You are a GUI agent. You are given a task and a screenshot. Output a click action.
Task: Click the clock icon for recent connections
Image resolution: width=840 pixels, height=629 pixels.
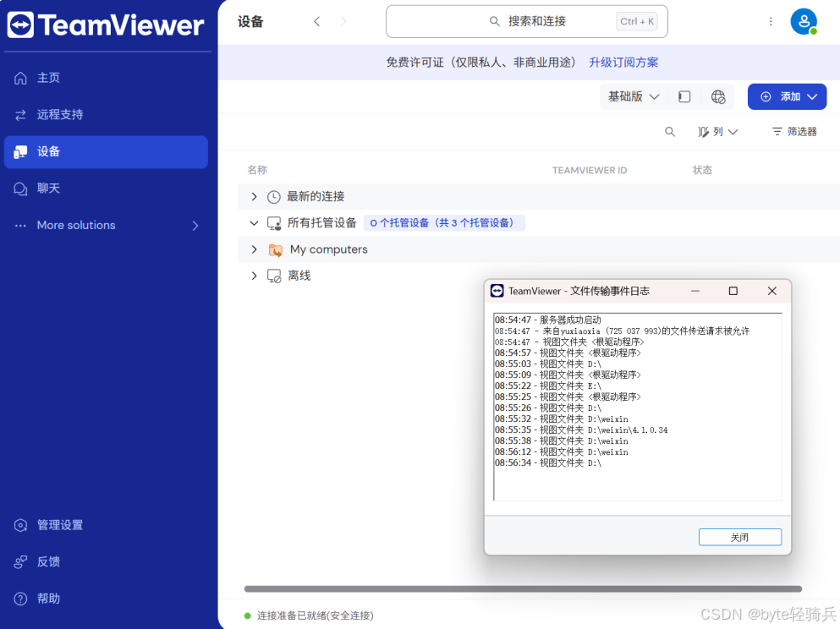click(274, 197)
